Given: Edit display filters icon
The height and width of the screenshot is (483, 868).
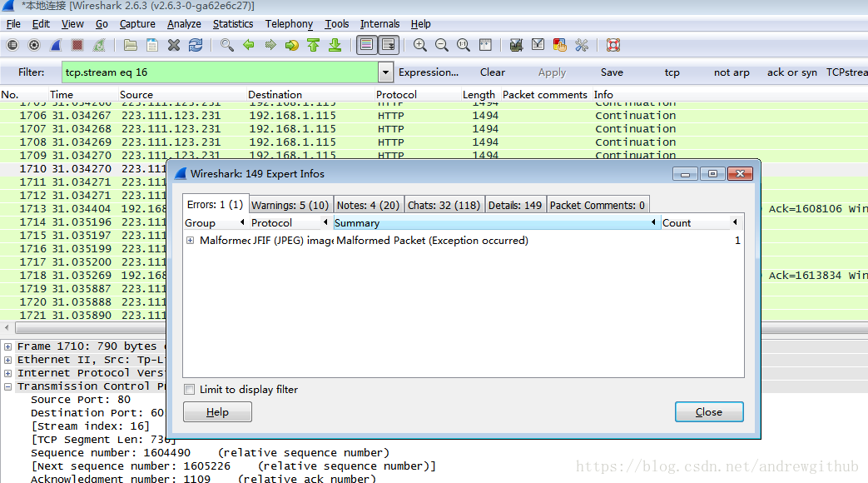Looking at the screenshot, I should (538, 45).
